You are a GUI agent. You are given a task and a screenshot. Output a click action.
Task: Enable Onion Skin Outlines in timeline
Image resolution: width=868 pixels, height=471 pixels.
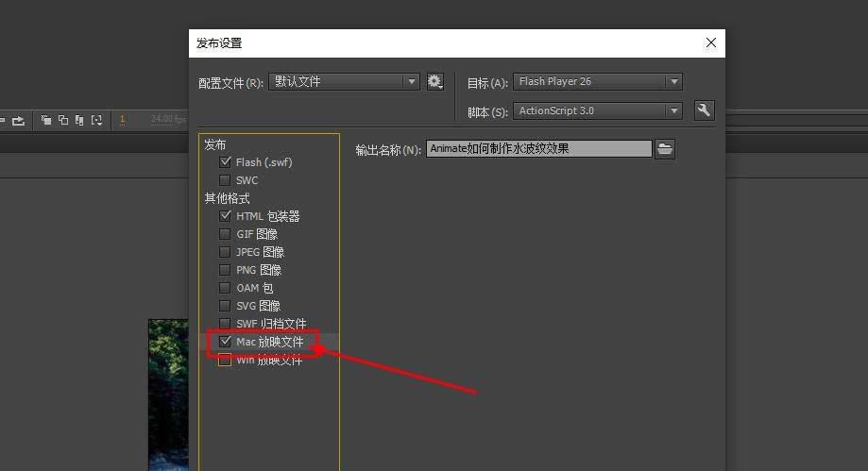click(63, 120)
